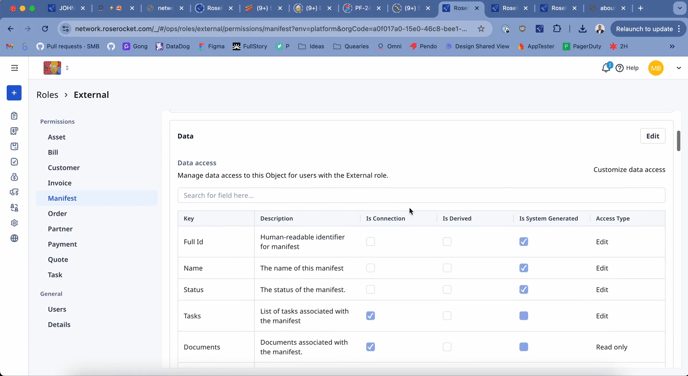Click the Help question mark icon

620,68
